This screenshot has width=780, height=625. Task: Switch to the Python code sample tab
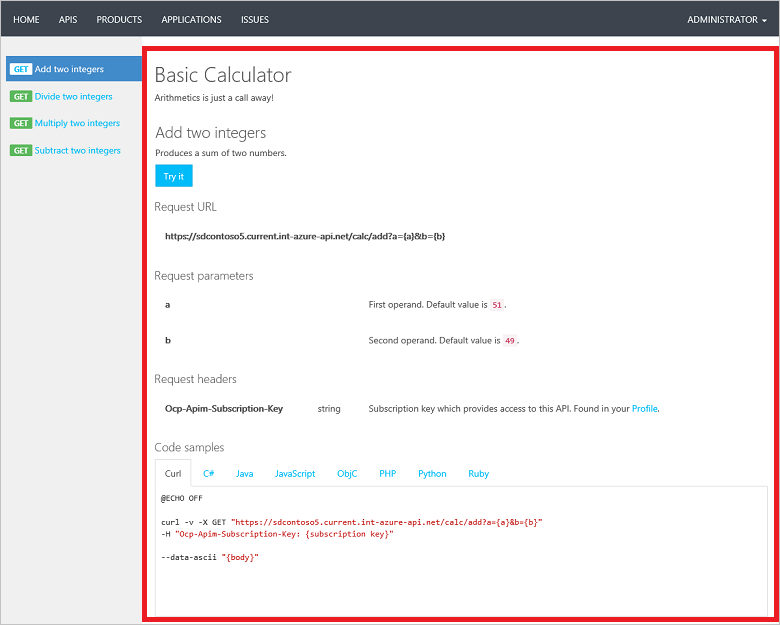coord(432,474)
